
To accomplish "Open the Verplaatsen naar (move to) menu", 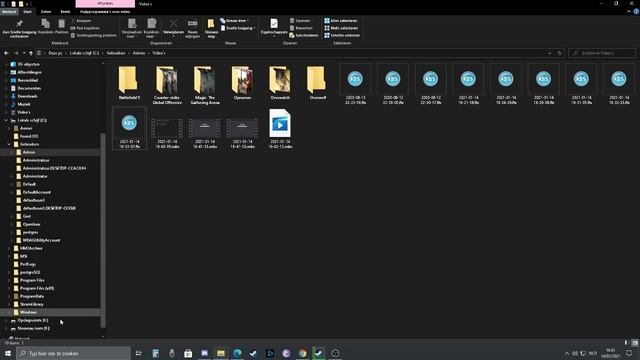I will tap(131, 28).
